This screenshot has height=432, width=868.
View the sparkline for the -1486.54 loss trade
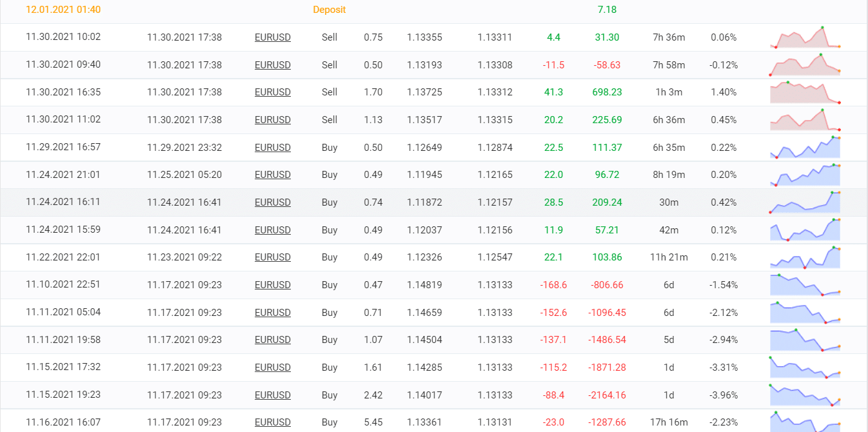(x=805, y=340)
